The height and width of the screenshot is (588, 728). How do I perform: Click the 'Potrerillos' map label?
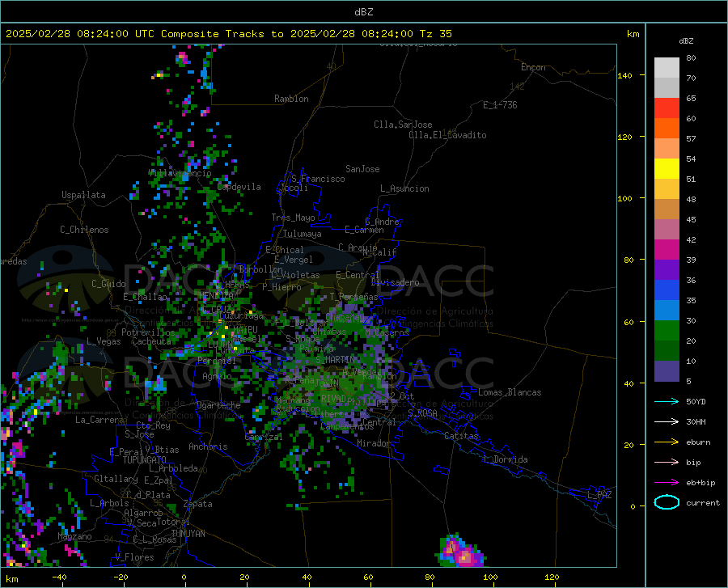click(x=148, y=332)
